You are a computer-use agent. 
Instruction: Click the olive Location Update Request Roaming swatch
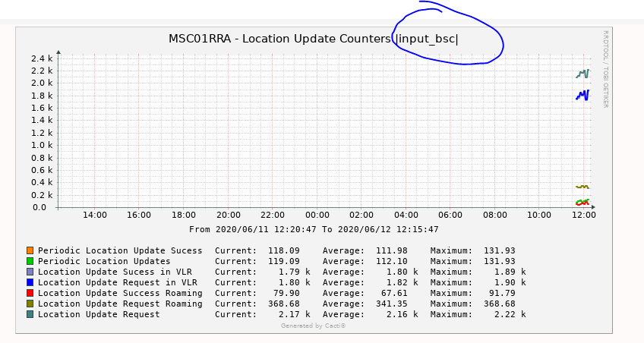pos(30,304)
